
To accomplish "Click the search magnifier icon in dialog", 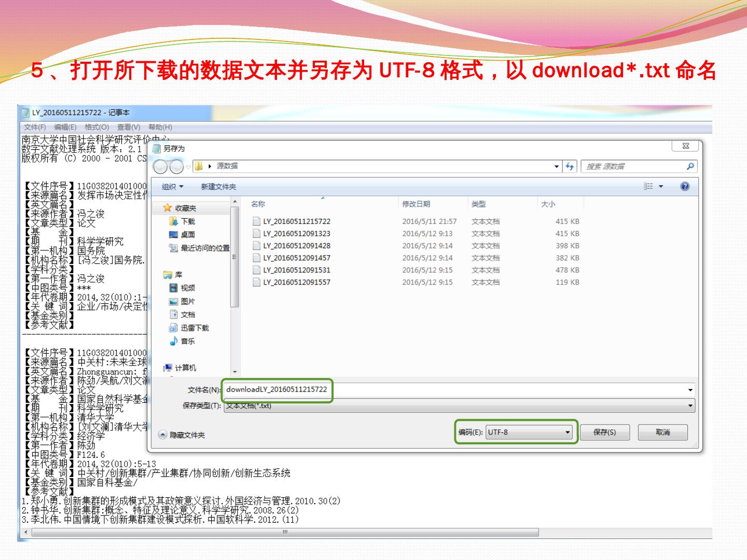I will (690, 166).
